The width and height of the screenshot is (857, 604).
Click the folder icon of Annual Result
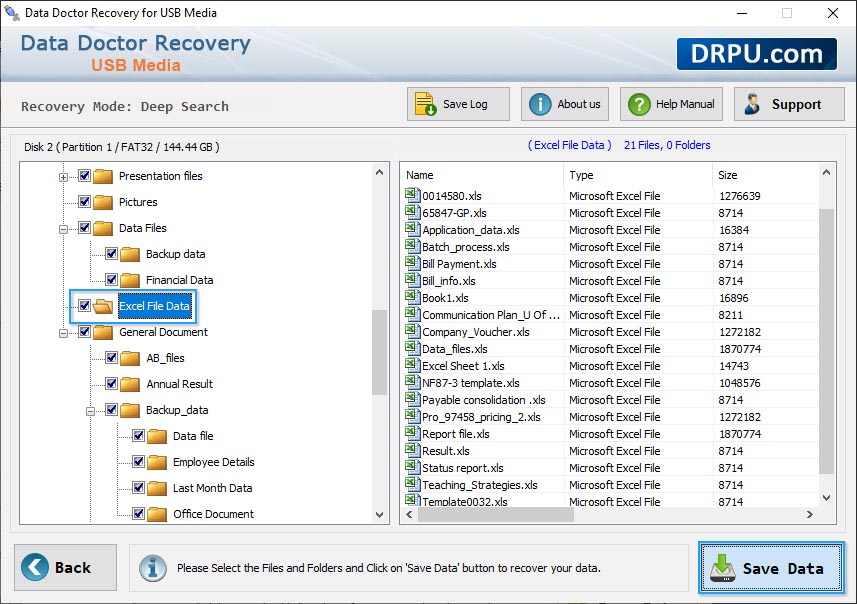coord(130,384)
